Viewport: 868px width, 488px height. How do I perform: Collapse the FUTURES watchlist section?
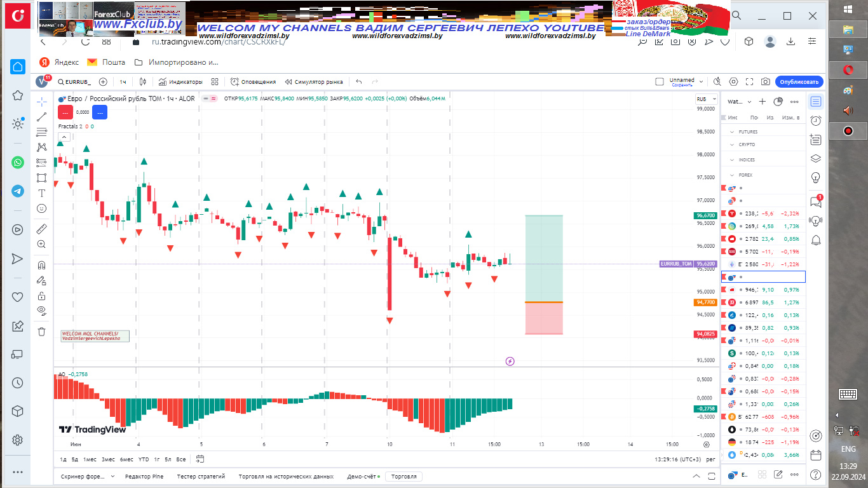click(731, 132)
